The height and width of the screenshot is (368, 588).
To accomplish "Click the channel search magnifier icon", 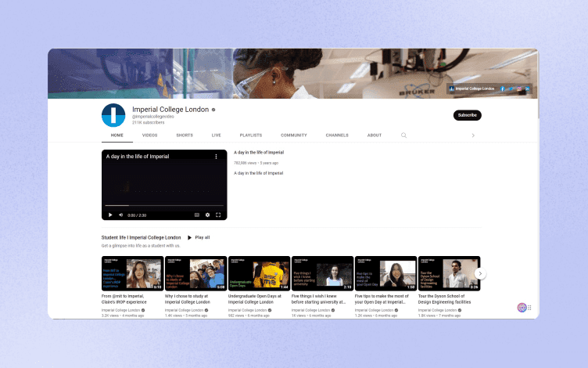I will click(x=404, y=135).
